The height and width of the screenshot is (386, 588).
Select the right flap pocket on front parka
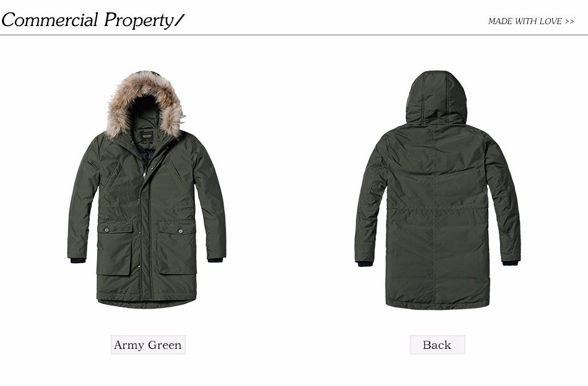tap(177, 248)
